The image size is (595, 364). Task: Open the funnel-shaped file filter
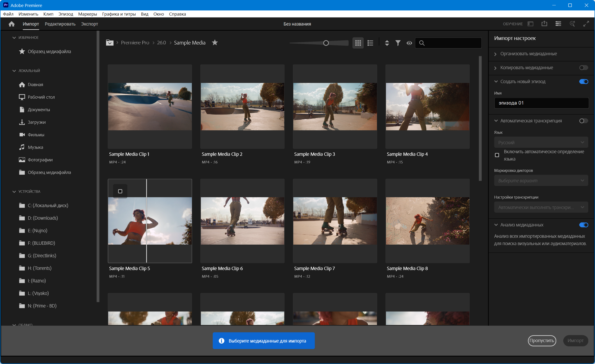pos(398,43)
